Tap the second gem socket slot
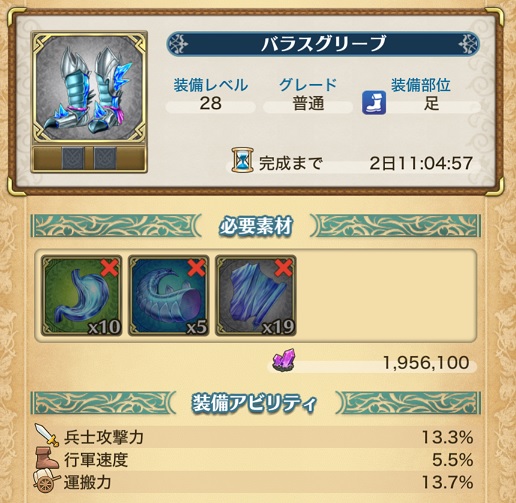The image size is (516, 503). [x=105, y=158]
